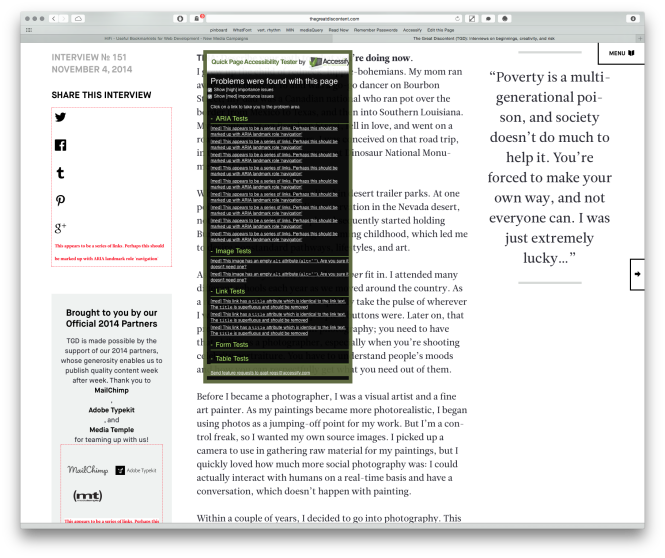Click the round extension icon left of the lock
The height and width of the screenshot is (558, 665).
tap(180, 19)
